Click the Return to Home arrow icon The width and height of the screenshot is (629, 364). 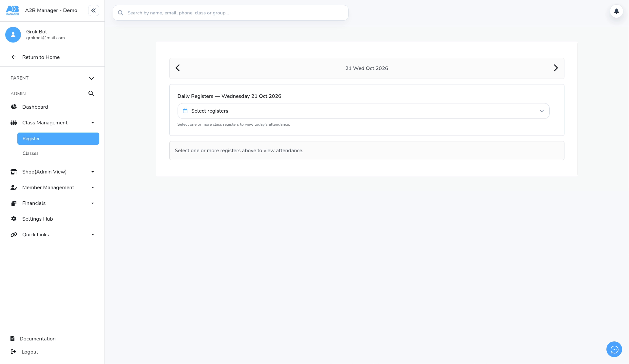coord(14,57)
